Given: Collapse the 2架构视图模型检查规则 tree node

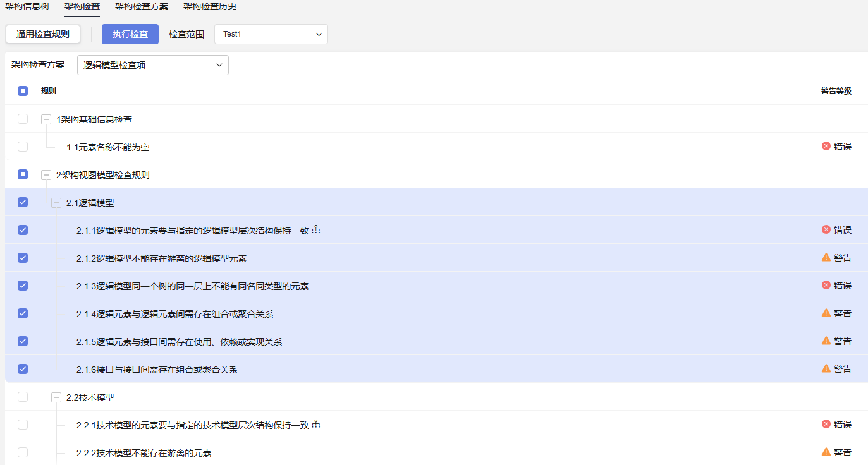Looking at the screenshot, I should point(46,175).
